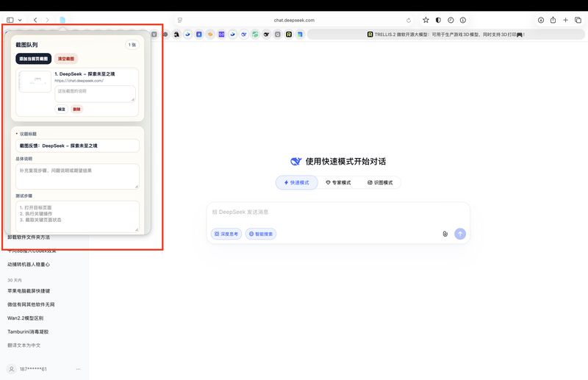Focus the 总体说明 text area

pyautogui.click(x=77, y=176)
